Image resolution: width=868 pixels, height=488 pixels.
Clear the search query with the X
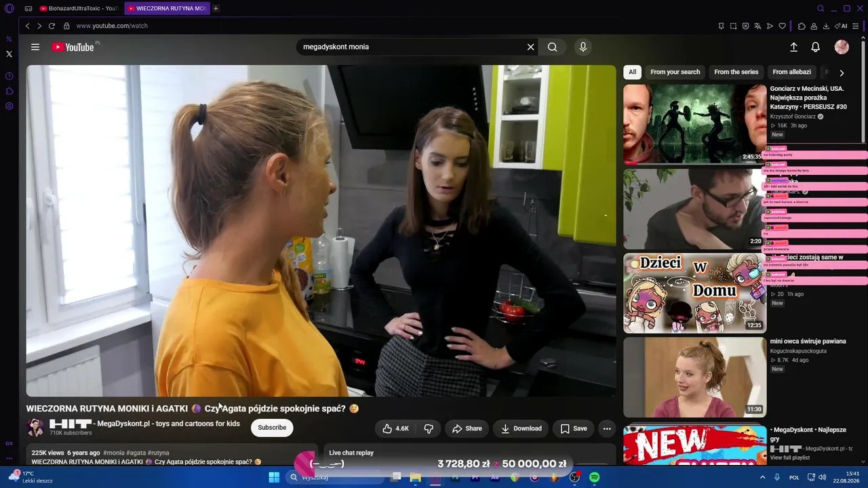[531, 47]
